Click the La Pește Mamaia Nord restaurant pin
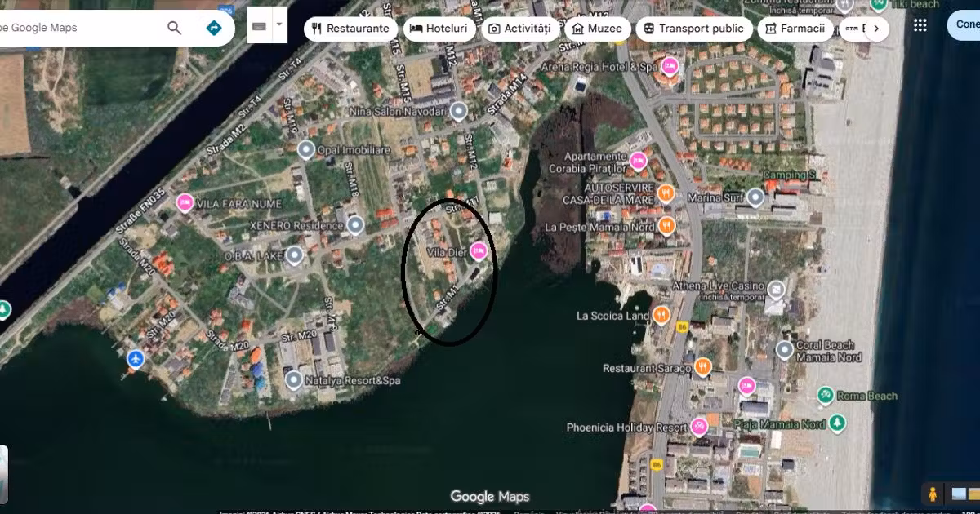Viewport: 980px width, 514px height. (667, 226)
